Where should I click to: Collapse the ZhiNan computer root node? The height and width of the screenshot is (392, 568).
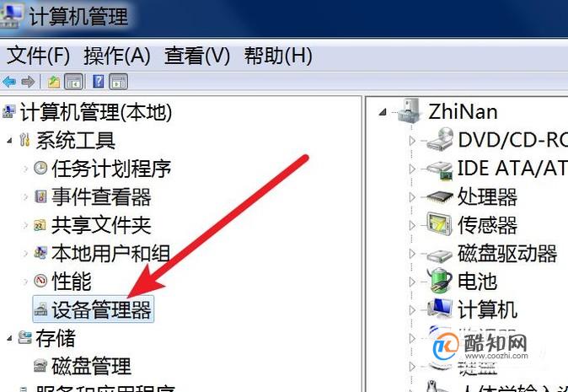383,112
